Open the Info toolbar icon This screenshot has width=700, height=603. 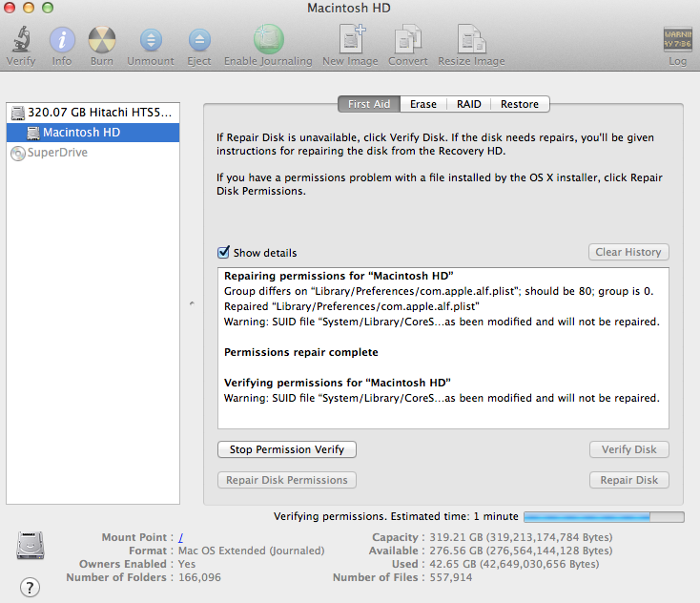point(62,39)
